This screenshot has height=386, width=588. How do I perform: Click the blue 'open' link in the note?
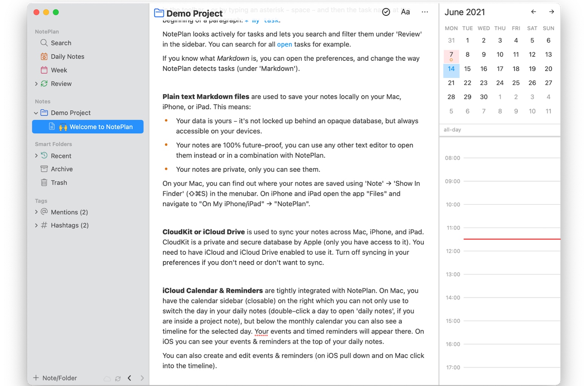pyautogui.click(x=284, y=44)
